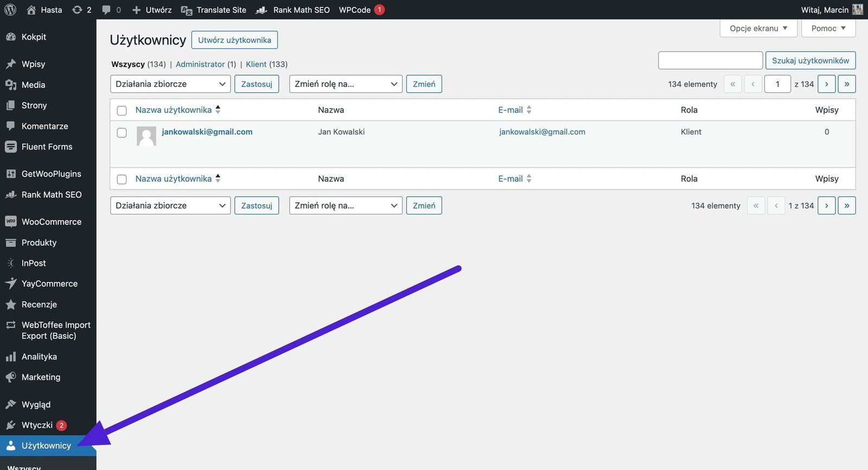Open the WooCommerce sidebar icon
Screen dimensions: 868x470
(10, 221)
